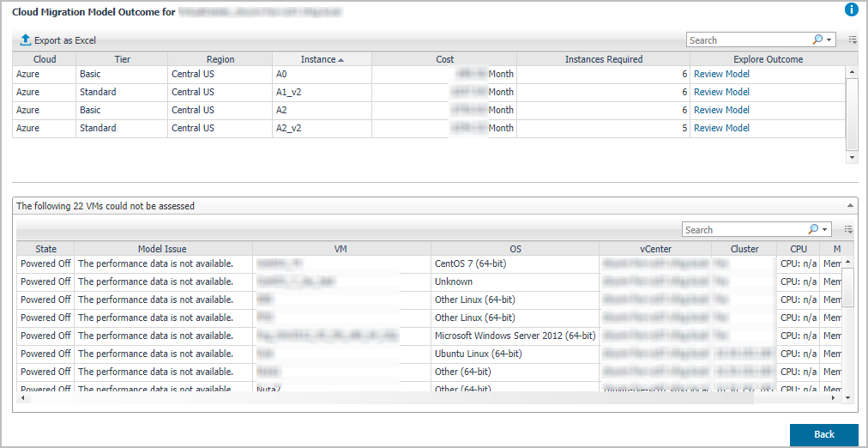
Task: Select the CentOS 7 (64-bit) cell
Action: (x=515, y=264)
